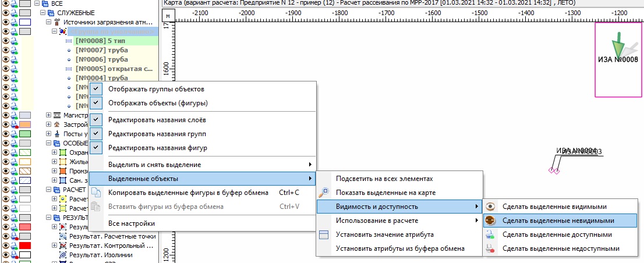The width and height of the screenshot is (644, 263).
Task: Click the 'Установить значение атрибута' icon
Action: pos(325,234)
